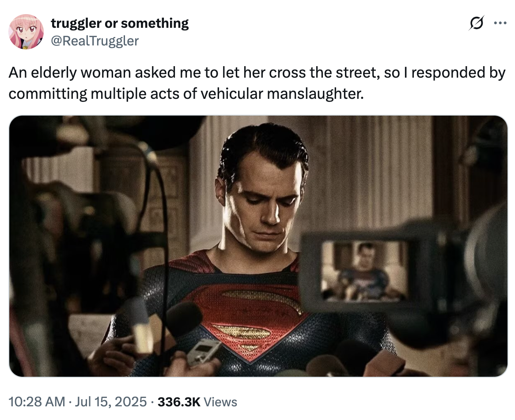Viewport: 515px width, 420px height.
Task: Visit the @RealTruggler handle link
Action: click(95, 41)
